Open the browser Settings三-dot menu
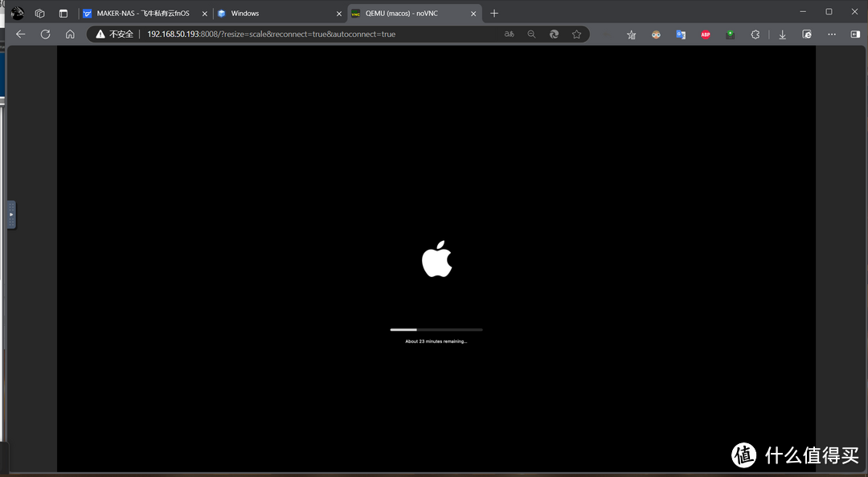 point(832,34)
